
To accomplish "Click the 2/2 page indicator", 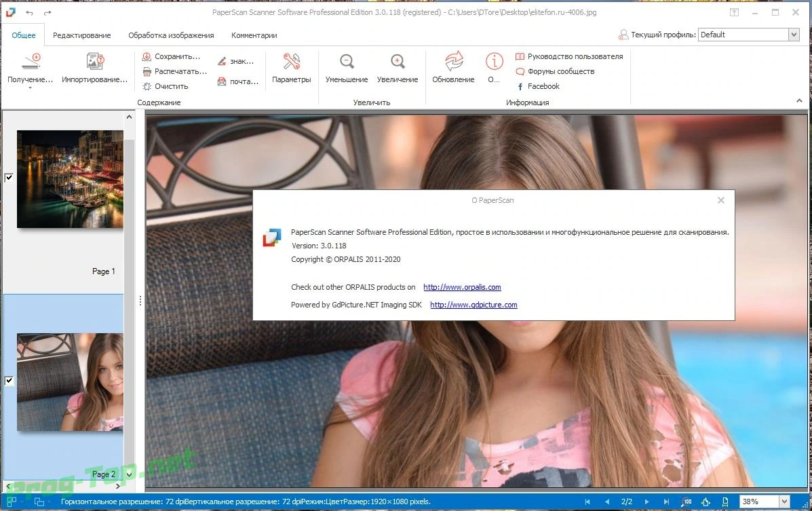I will (x=627, y=501).
